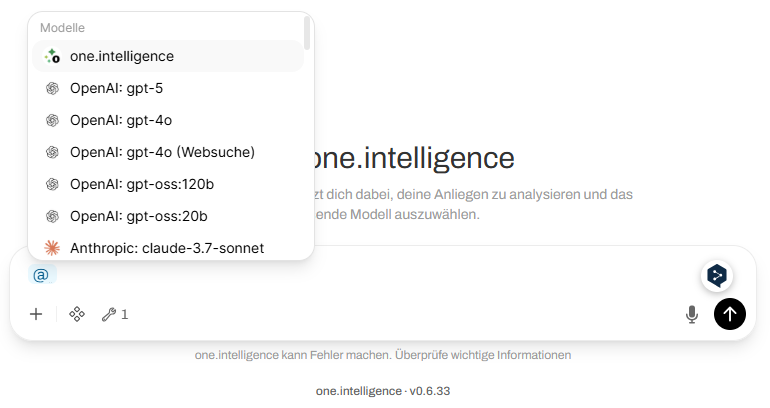This screenshot has height=408, width=770.
Task: Click the OpenAI logo beside gpt-oss:120b
Action: point(53,184)
